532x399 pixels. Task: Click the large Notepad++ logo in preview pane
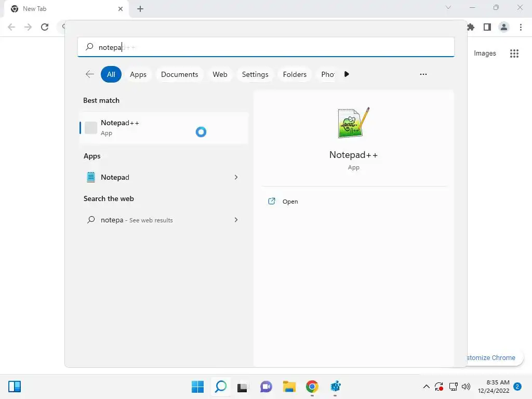[x=353, y=123]
